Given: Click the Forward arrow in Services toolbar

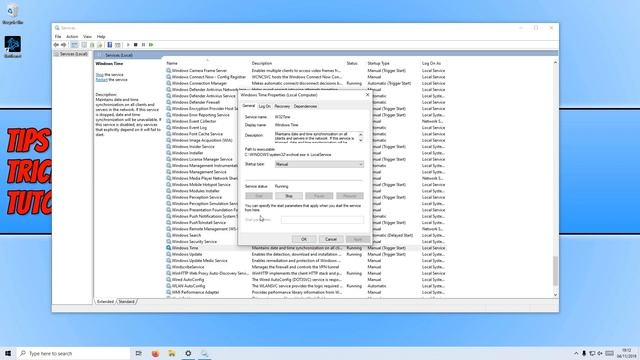Looking at the screenshot, I should (x=64, y=45).
